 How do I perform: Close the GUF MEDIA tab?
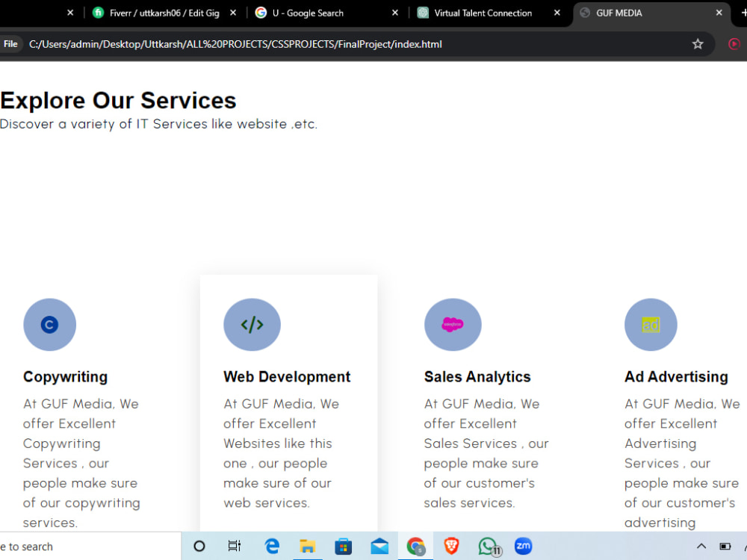719,13
